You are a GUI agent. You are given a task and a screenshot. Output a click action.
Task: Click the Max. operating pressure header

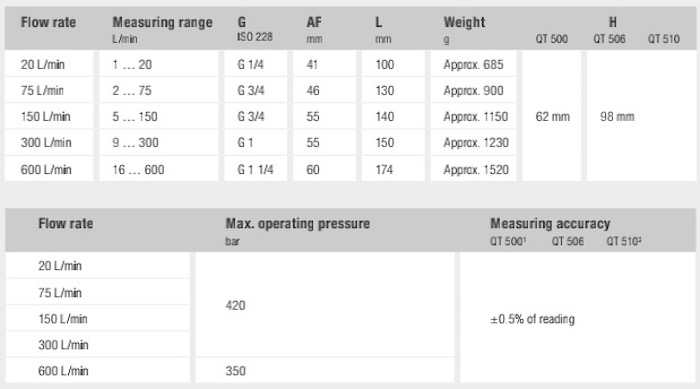click(x=298, y=223)
